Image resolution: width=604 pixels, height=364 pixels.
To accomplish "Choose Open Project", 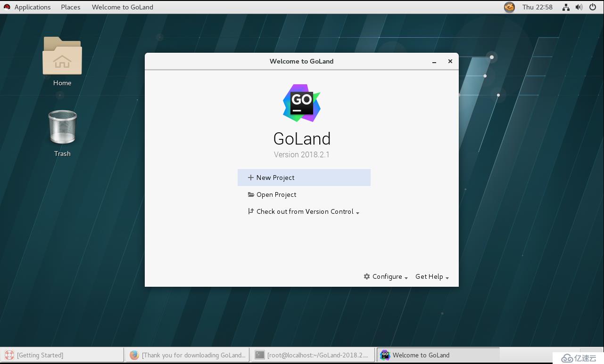I will coord(304,194).
